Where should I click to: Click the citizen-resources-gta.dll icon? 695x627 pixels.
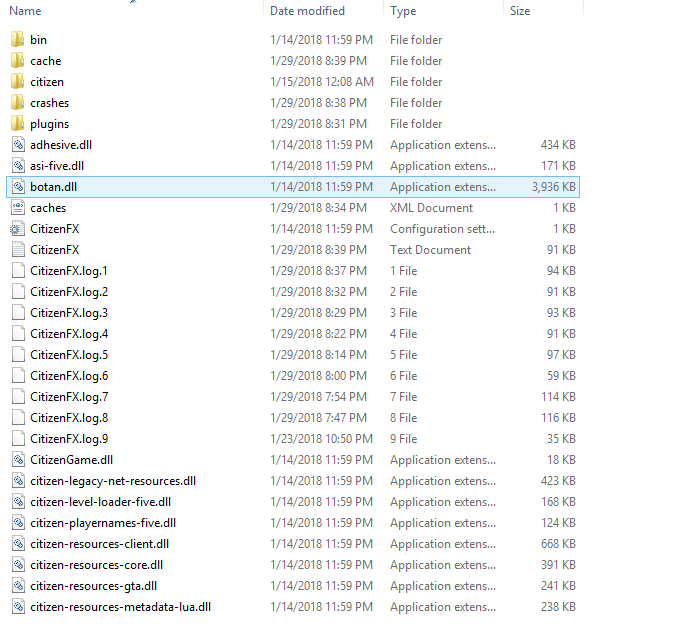pyautogui.click(x=18, y=586)
